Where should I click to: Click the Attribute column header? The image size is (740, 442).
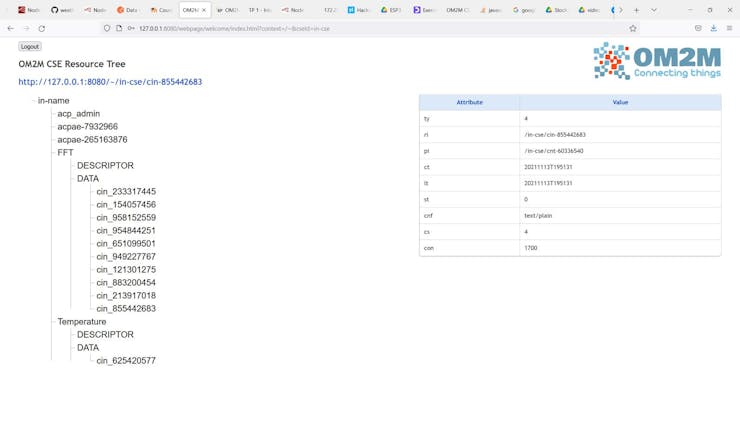pos(469,102)
